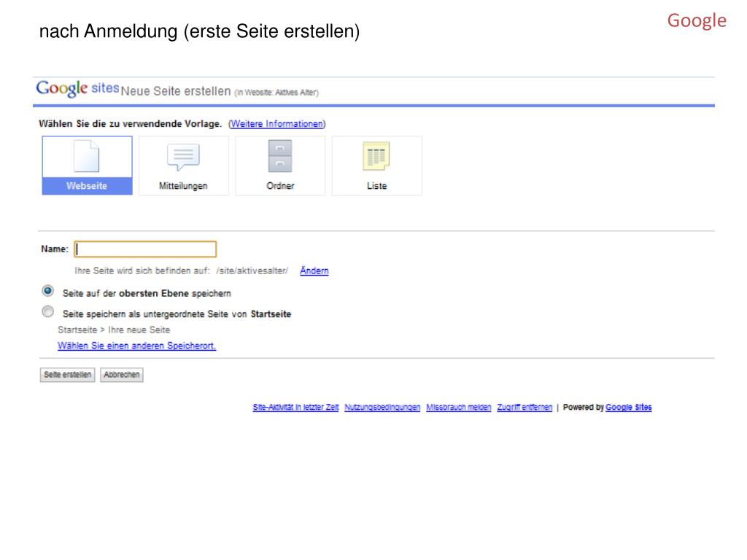
Task: Click the 'Ändern' link
Action: [314, 271]
